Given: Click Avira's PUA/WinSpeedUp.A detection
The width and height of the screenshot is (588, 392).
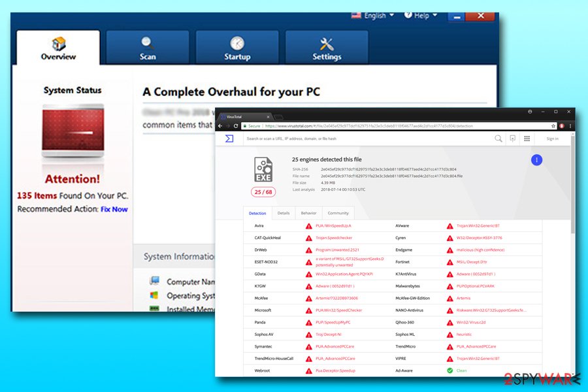Looking at the screenshot, I should (333, 226).
